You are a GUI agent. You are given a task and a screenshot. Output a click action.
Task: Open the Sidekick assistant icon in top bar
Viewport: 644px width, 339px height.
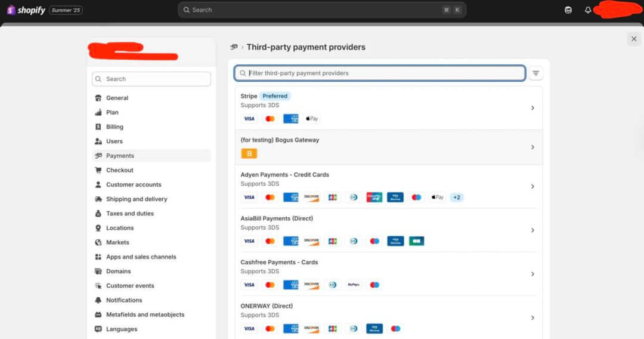point(568,10)
